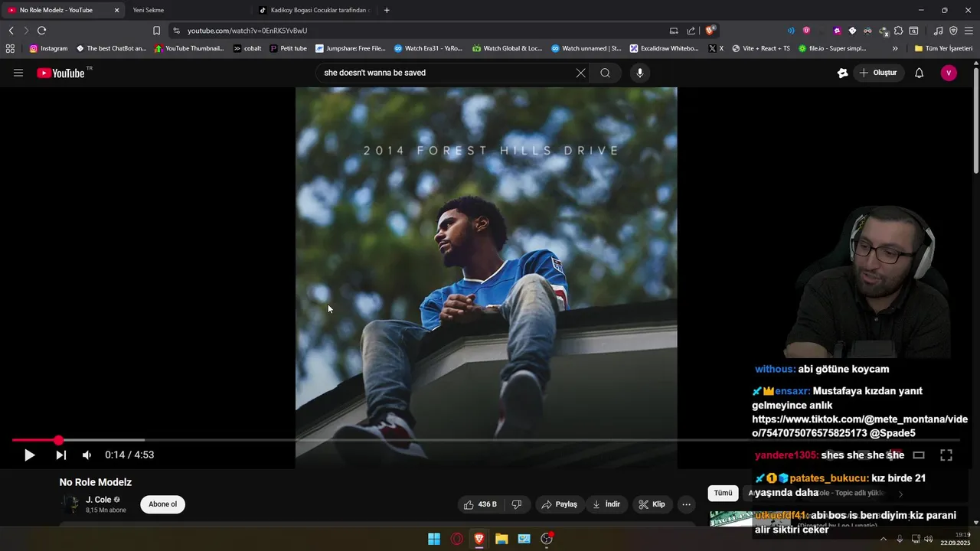Mute the video volume
Viewport: 980px width, 551px height.
tap(87, 455)
